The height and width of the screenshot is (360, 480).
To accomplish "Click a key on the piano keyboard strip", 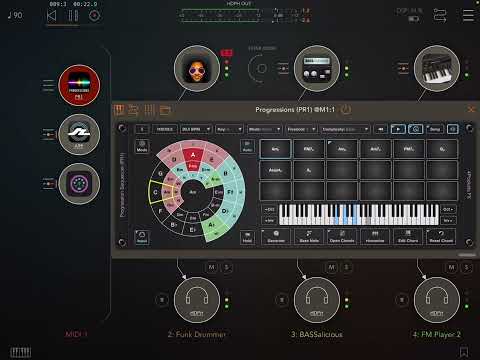I will coord(358,215).
